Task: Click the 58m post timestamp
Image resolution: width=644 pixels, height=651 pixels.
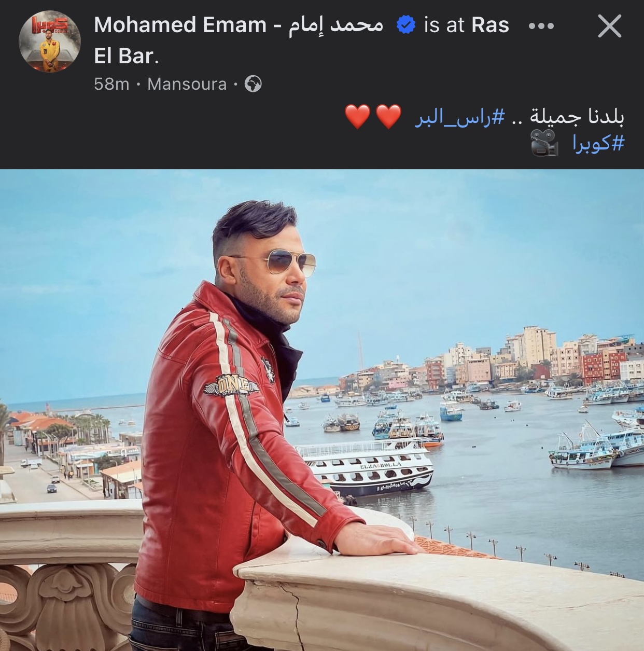Action: click(111, 84)
